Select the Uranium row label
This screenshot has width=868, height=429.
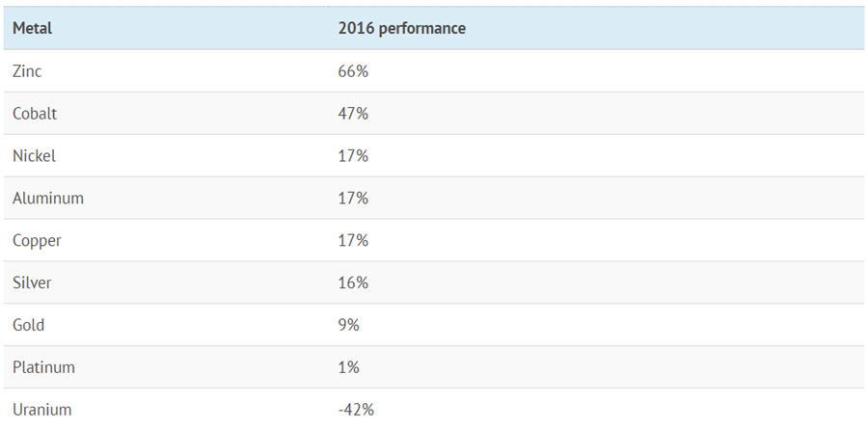[41, 411]
